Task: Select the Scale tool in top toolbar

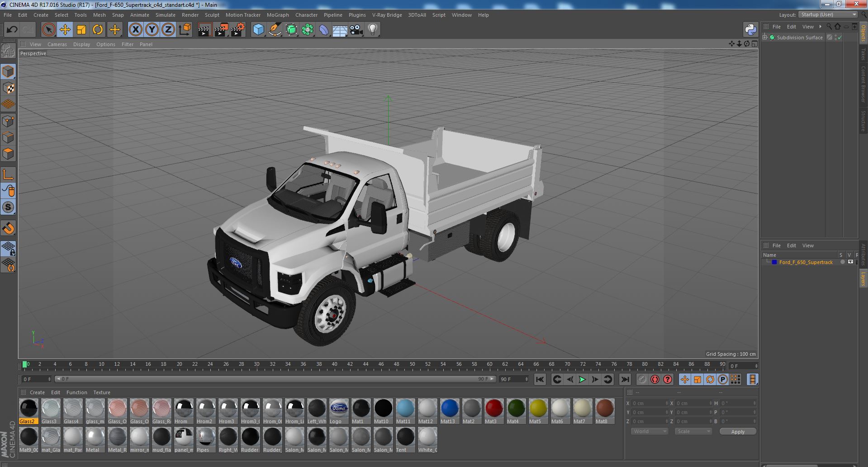Action: 81,30
